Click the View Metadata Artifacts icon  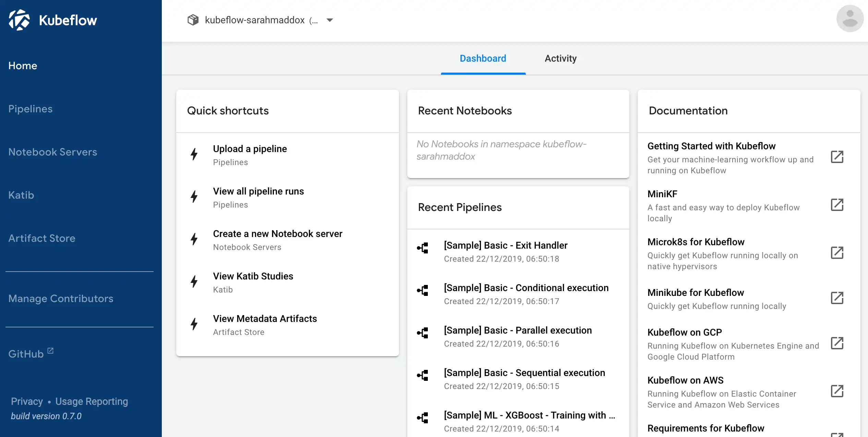pyautogui.click(x=194, y=324)
